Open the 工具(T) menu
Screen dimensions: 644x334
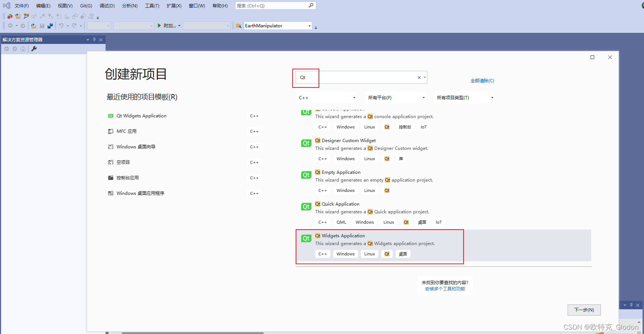pyautogui.click(x=152, y=6)
